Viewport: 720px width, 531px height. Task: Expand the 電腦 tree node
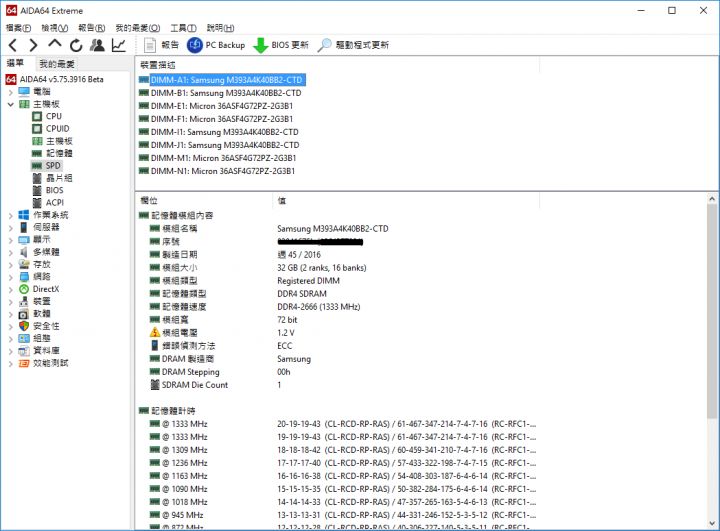point(11,92)
